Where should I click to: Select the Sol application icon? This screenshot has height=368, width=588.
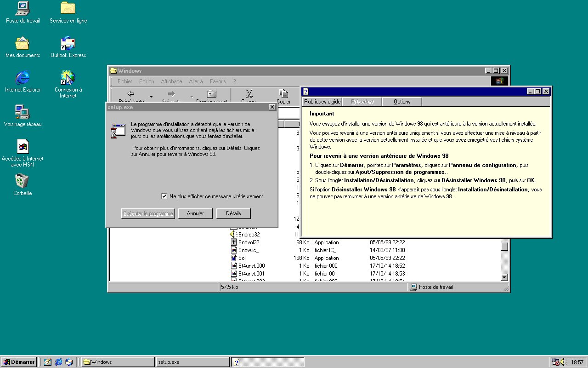pos(234,258)
